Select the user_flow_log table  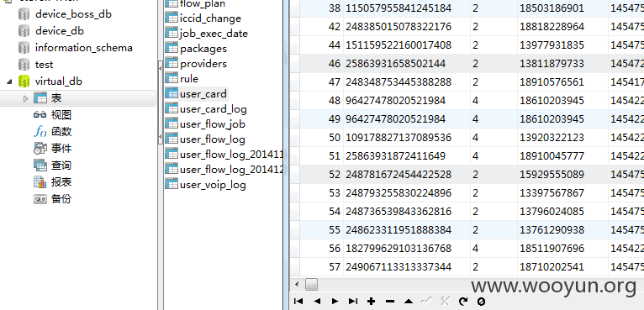[213, 139]
